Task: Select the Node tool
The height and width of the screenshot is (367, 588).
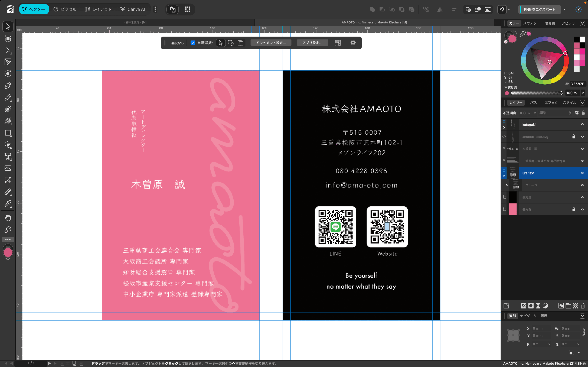Action: (x=8, y=50)
